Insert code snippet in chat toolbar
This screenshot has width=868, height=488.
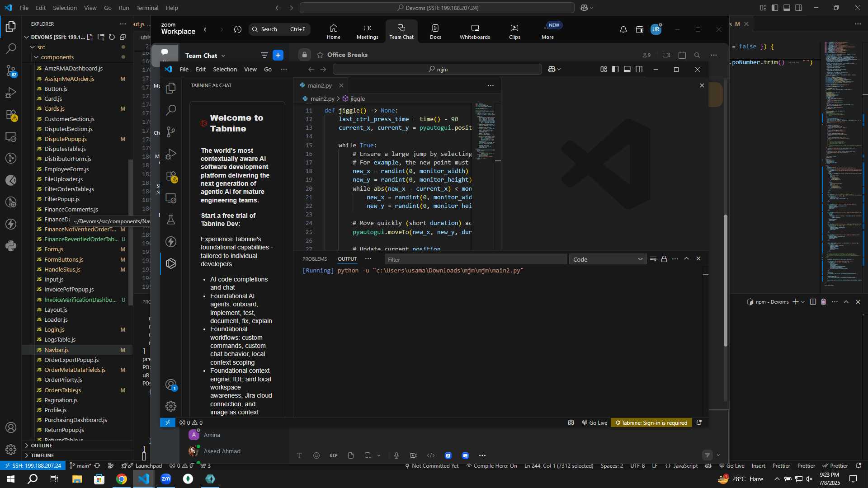click(x=431, y=455)
